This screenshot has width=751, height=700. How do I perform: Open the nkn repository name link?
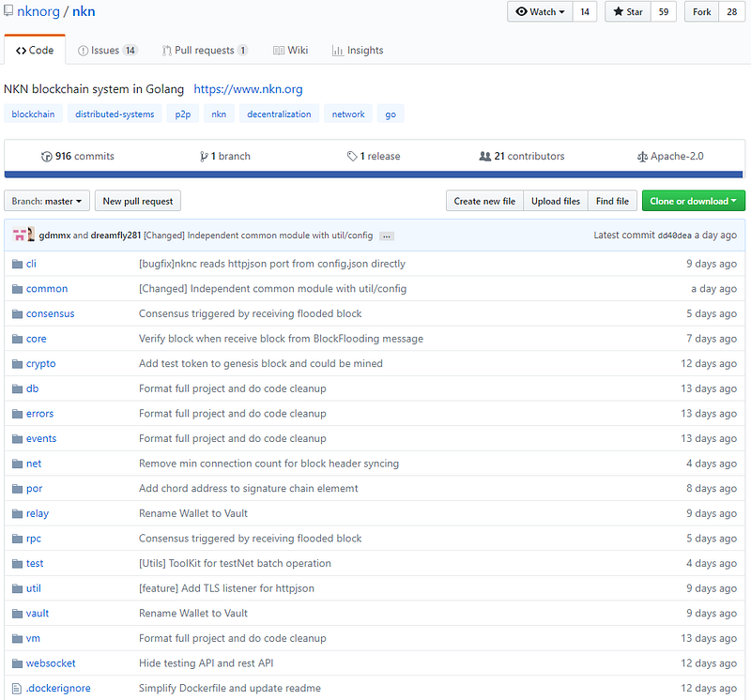point(84,11)
